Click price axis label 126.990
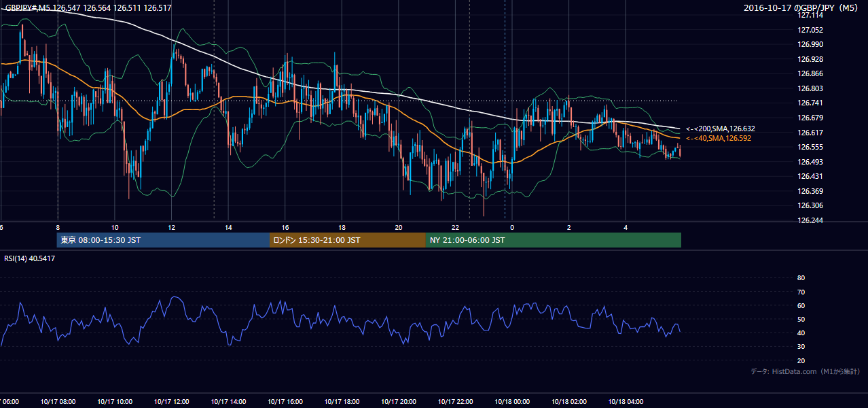The image size is (868, 408). pos(810,44)
